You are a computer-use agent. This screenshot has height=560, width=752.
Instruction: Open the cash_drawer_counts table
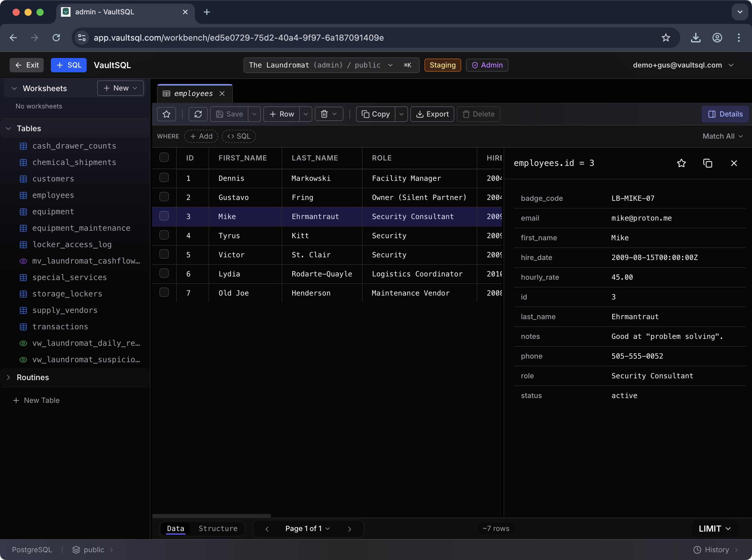(68, 146)
